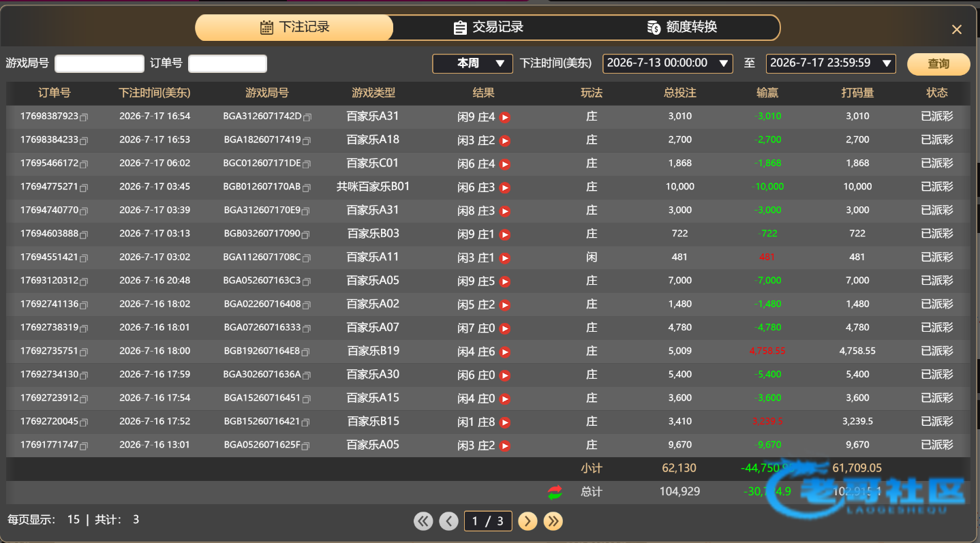Play replay for 百家乐B19 row
980x543 pixels.
coord(505,352)
